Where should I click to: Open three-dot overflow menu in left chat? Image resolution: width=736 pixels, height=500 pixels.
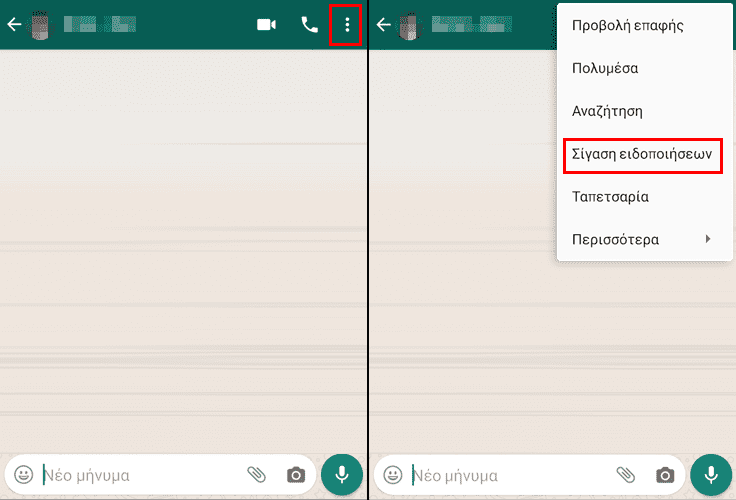tap(347, 24)
